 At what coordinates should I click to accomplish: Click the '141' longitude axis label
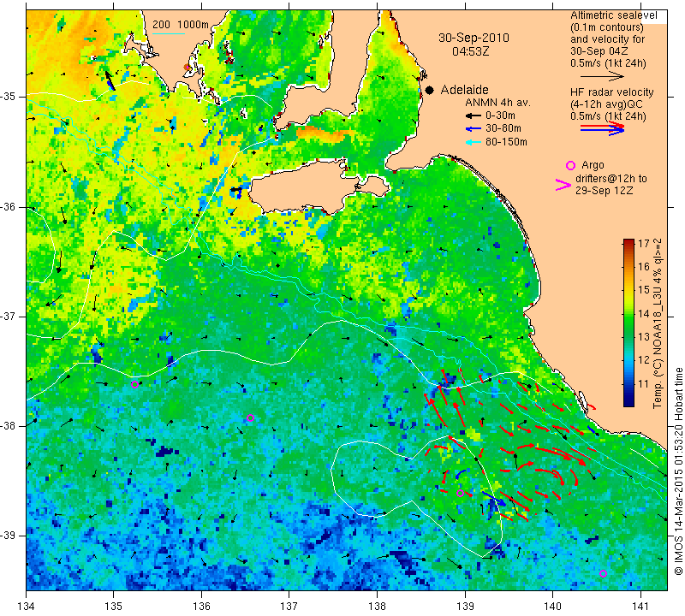coord(640,606)
